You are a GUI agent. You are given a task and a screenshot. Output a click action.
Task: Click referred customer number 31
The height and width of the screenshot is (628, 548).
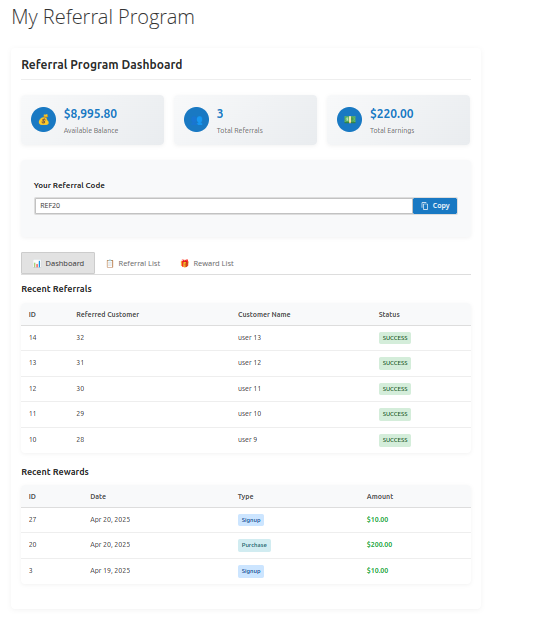[80, 362]
